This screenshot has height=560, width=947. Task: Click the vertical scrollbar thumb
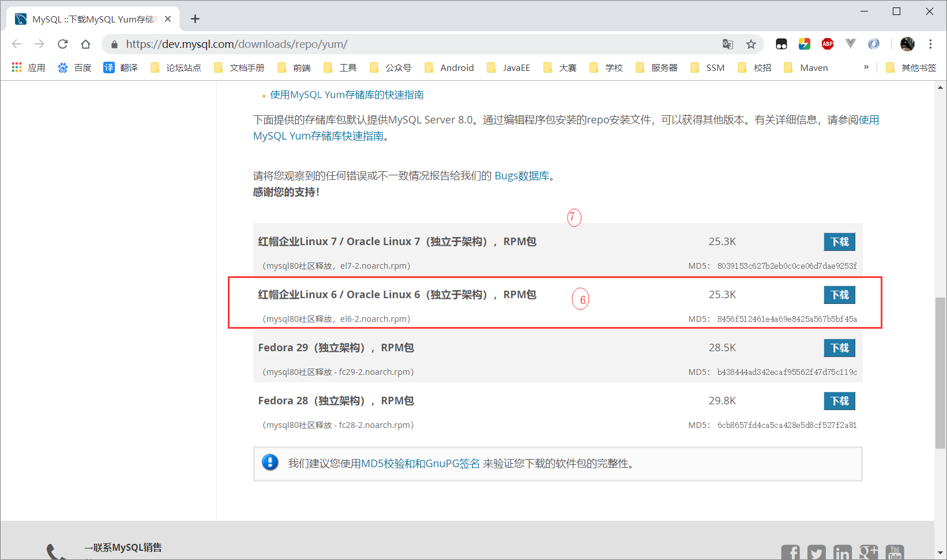[941, 373]
